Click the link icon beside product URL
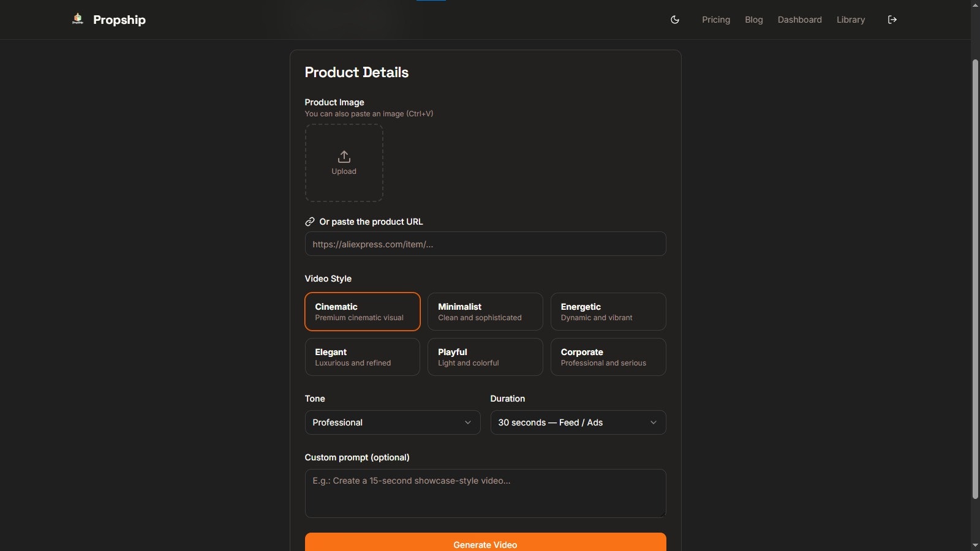 coord(310,222)
